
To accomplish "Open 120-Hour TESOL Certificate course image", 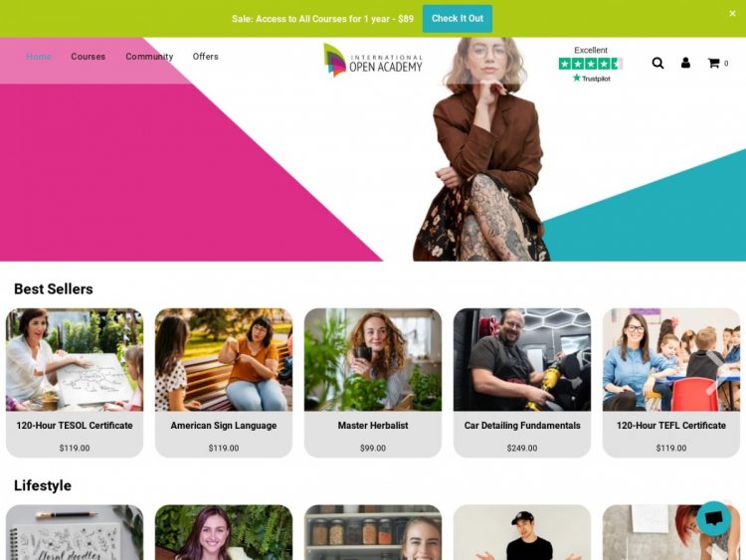I will point(75,360).
